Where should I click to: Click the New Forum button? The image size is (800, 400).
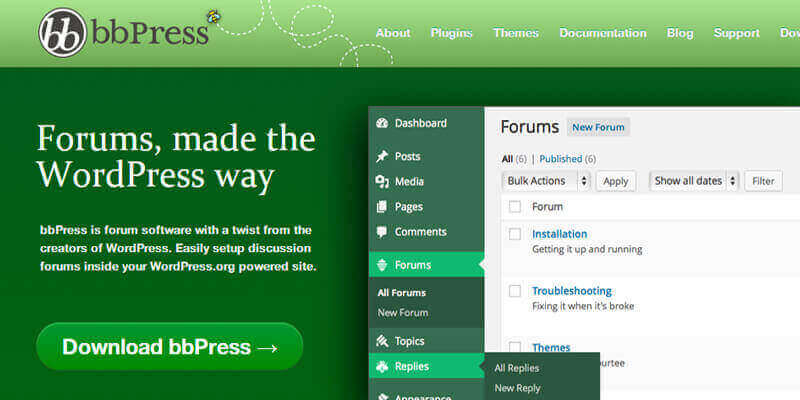598,127
